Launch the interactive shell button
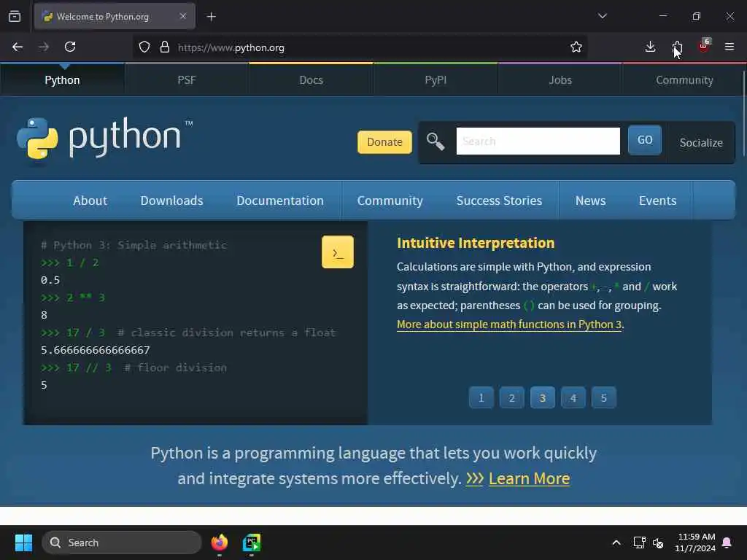This screenshot has height=560, width=747. pyautogui.click(x=337, y=252)
